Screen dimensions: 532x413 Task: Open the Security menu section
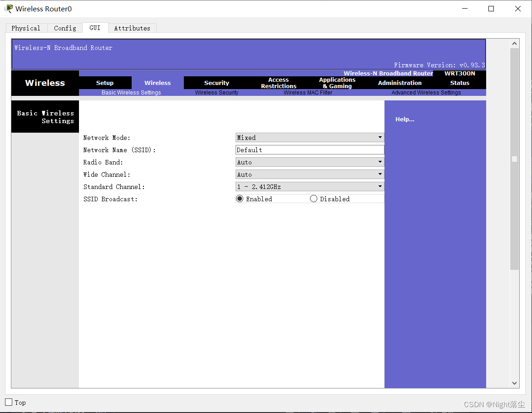pos(217,83)
